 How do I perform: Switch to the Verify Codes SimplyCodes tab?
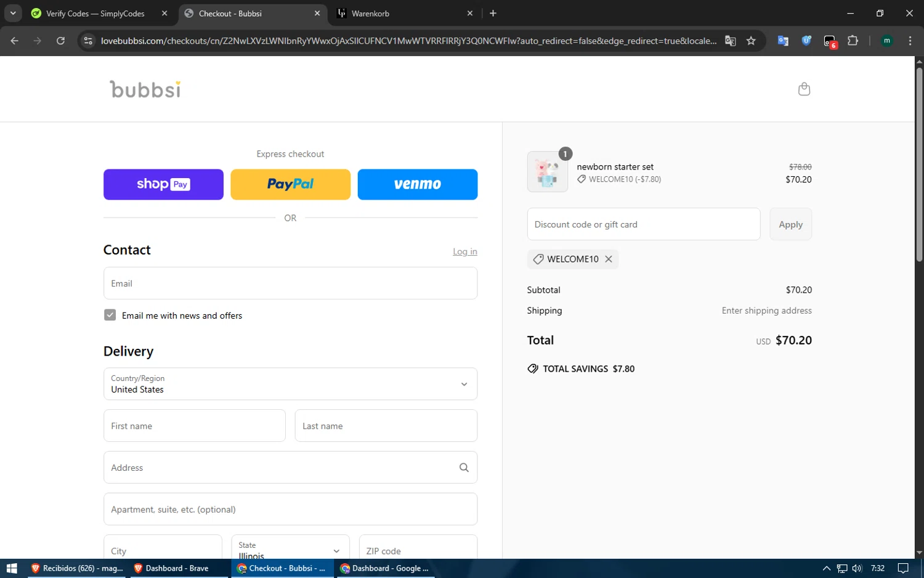point(95,13)
